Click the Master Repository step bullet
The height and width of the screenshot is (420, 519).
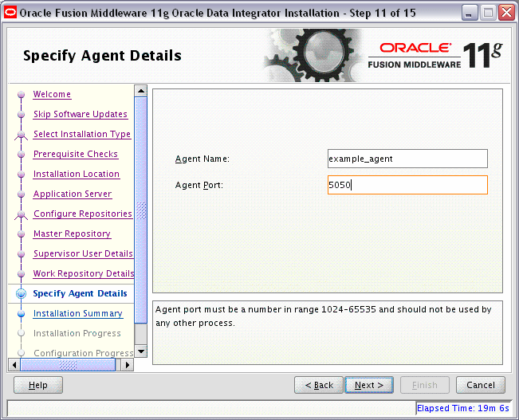[x=22, y=234]
